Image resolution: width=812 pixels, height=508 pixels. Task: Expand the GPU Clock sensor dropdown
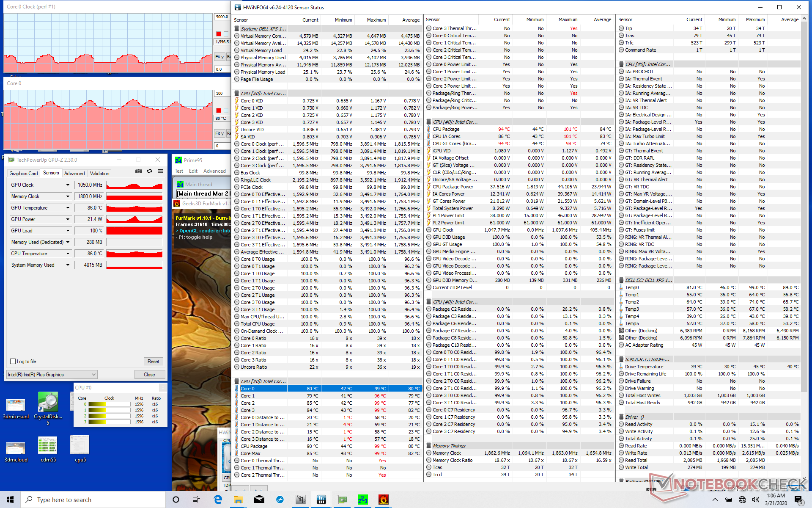pyautogui.click(x=68, y=185)
